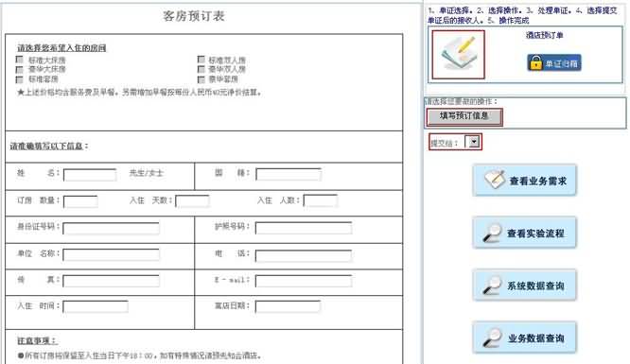Select the 豪华套房 checkbox
This screenshot has width=630, height=364.
(x=201, y=79)
